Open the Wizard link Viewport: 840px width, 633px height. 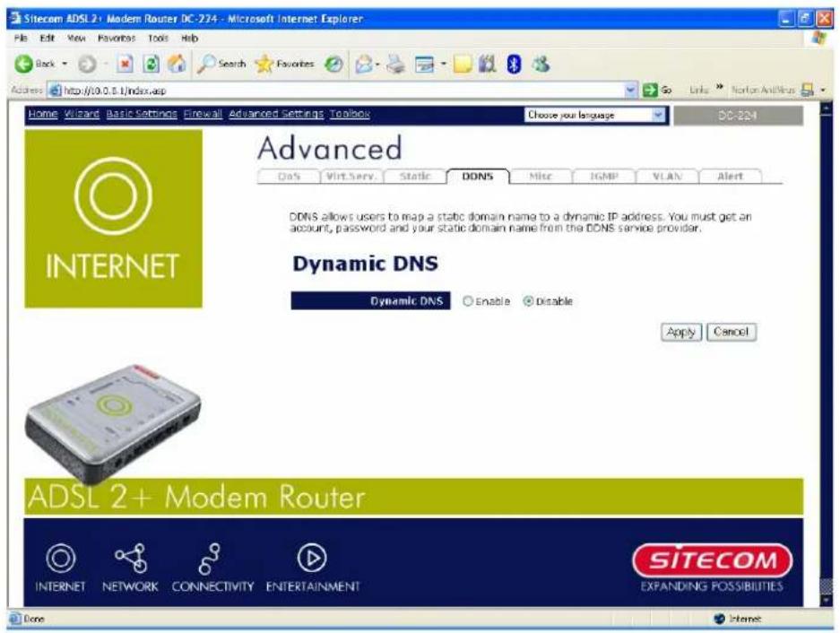82,114
